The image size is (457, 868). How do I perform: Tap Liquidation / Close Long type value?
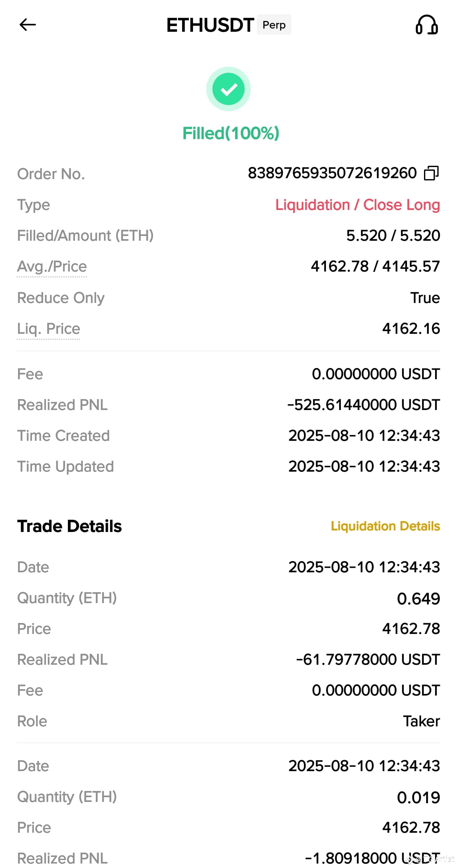click(358, 205)
